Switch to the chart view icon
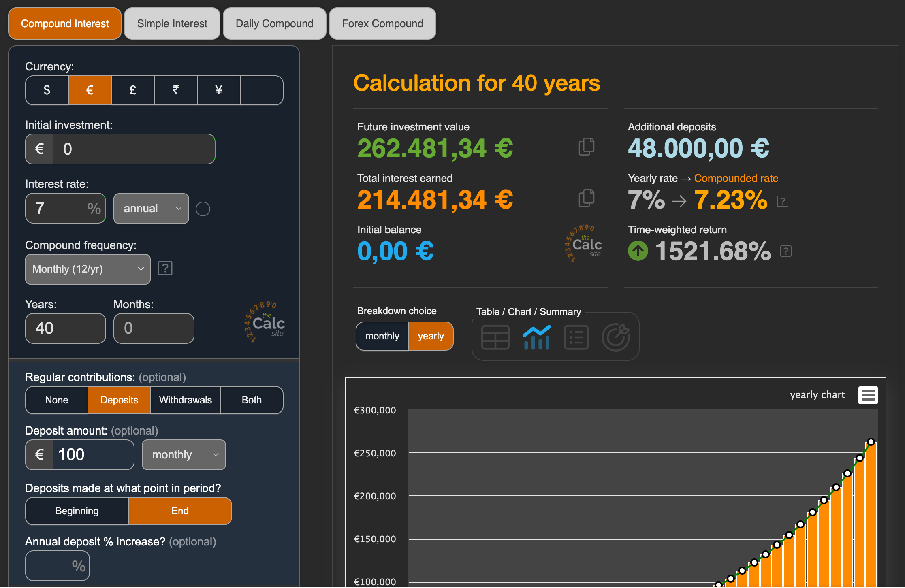 coord(536,337)
